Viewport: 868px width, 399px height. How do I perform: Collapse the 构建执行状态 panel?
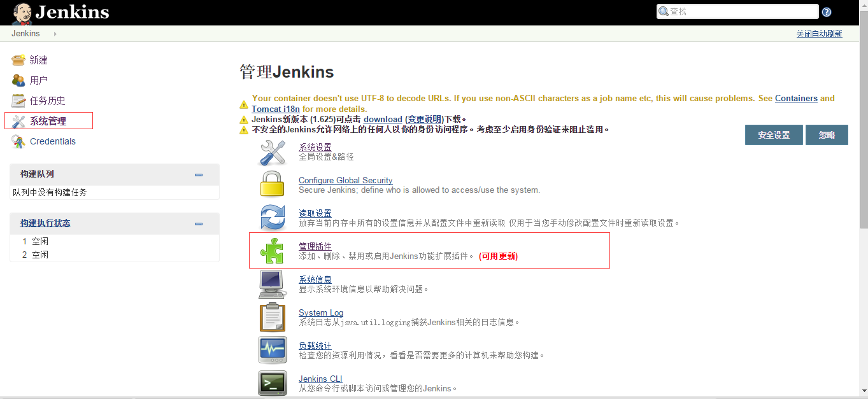click(199, 224)
